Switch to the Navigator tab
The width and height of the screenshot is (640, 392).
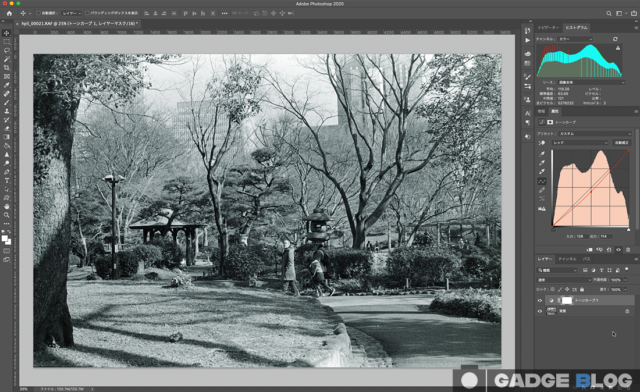pos(548,27)
